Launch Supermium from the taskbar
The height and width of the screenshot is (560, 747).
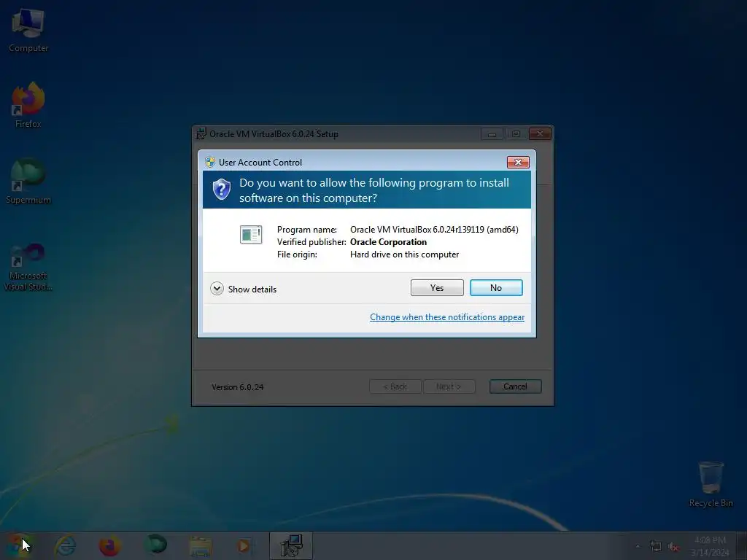pos(155,545)
